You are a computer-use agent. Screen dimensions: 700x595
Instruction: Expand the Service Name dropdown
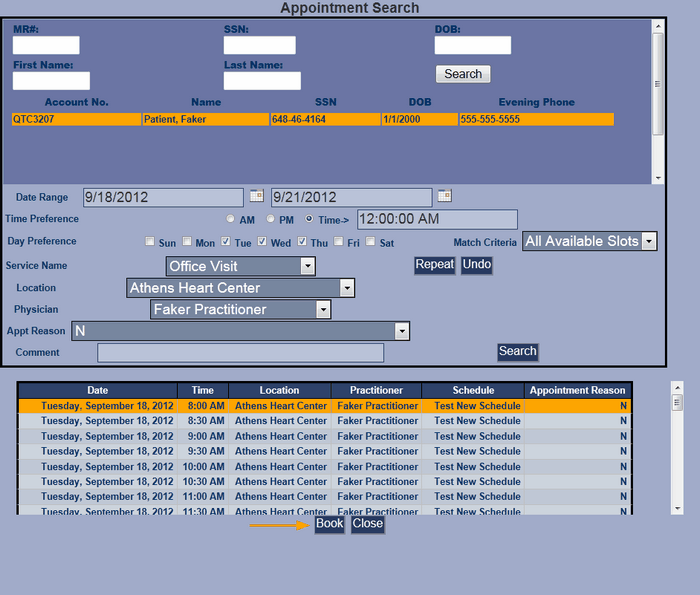pos(307,266)
